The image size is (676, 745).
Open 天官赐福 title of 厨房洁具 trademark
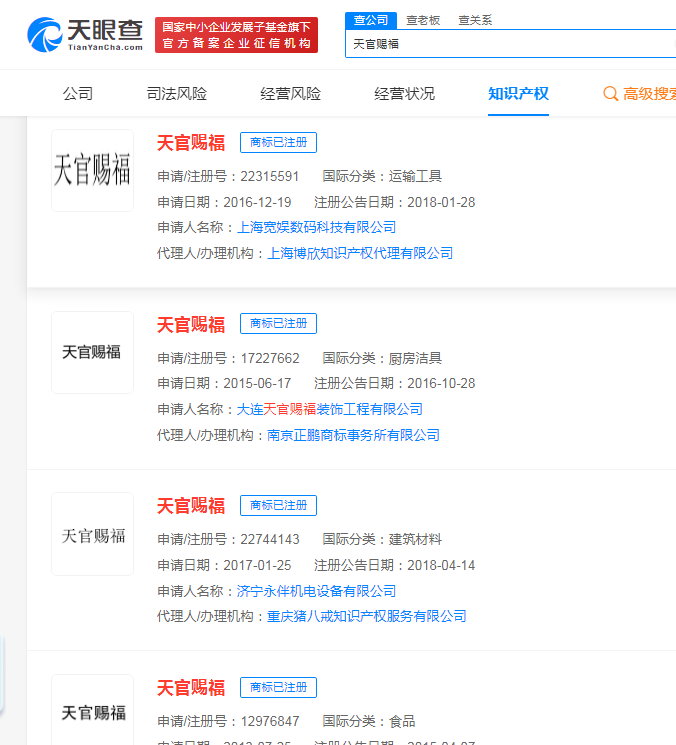click(x=191, y=325)
